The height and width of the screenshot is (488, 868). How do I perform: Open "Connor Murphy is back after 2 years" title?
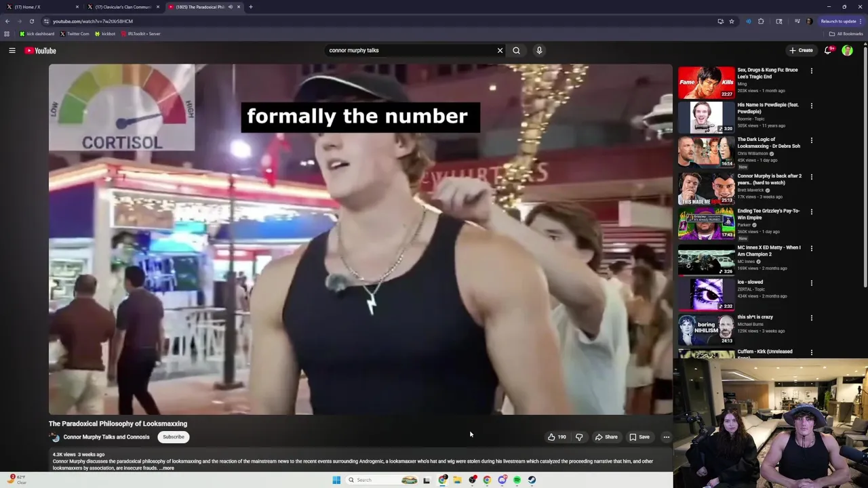tap(770, 179)
